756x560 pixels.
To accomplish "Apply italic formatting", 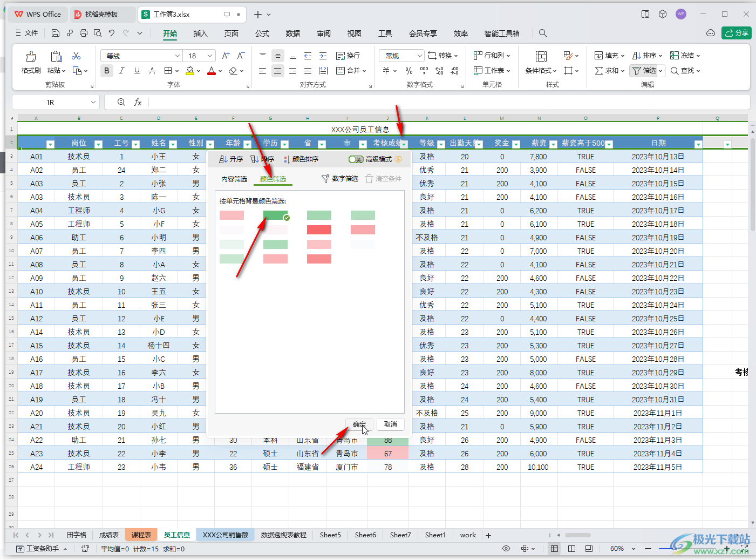I will point(122,71).
